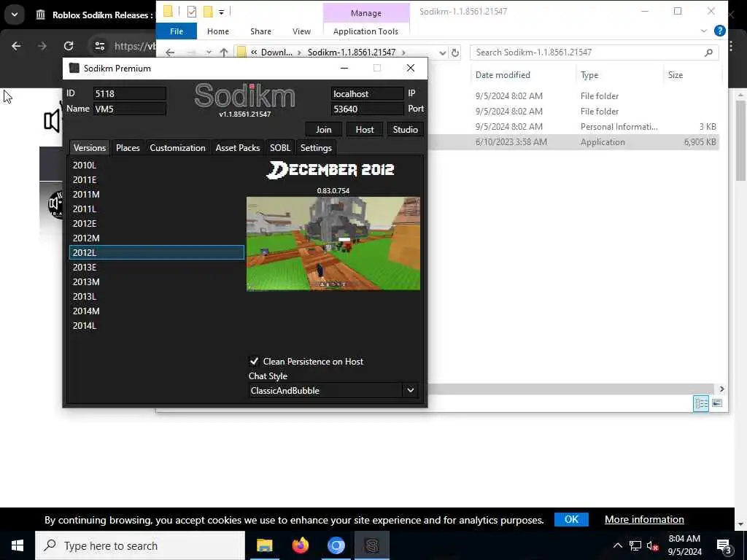Select the 2011L version entry

click(x=157, y=209)
